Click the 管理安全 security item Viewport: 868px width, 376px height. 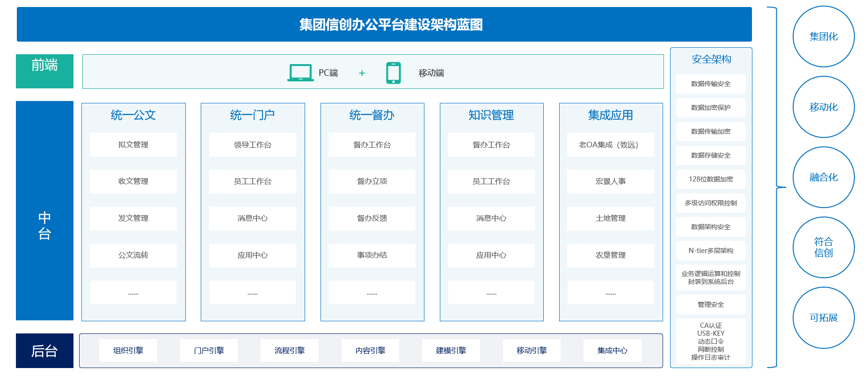point(711,305)
